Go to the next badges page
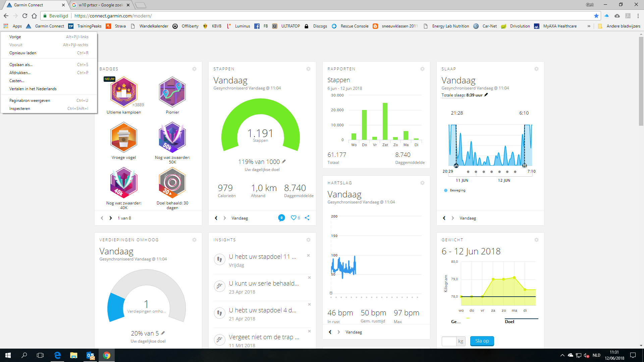This screenshot has height=362, width=644. 111,218
